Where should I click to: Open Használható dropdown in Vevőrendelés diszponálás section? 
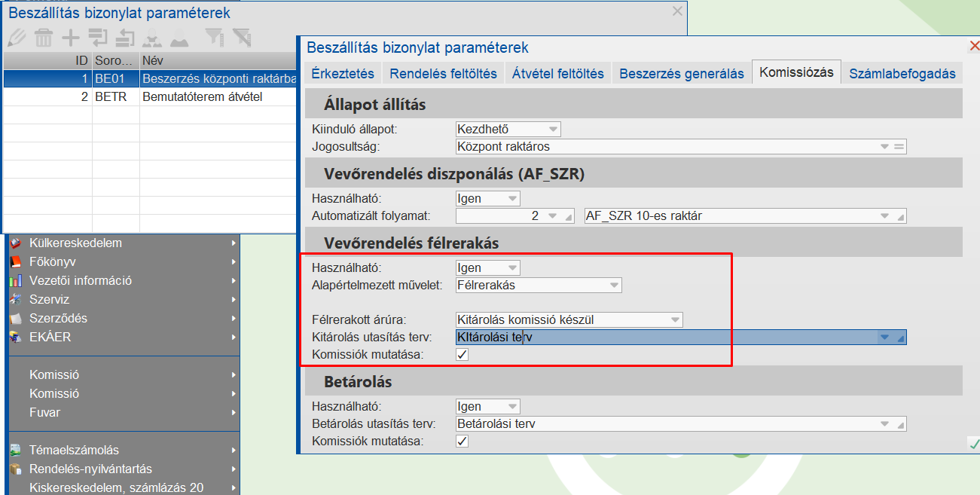(512, 199)
